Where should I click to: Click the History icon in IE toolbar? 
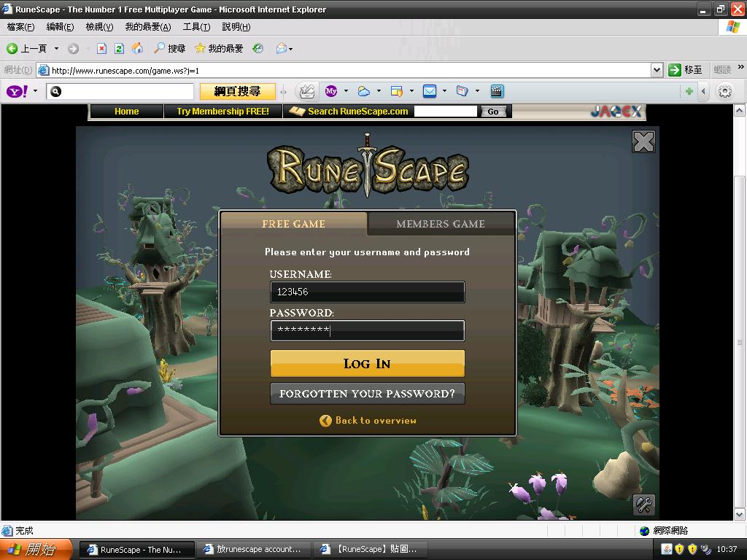click(x=258, y=49)
